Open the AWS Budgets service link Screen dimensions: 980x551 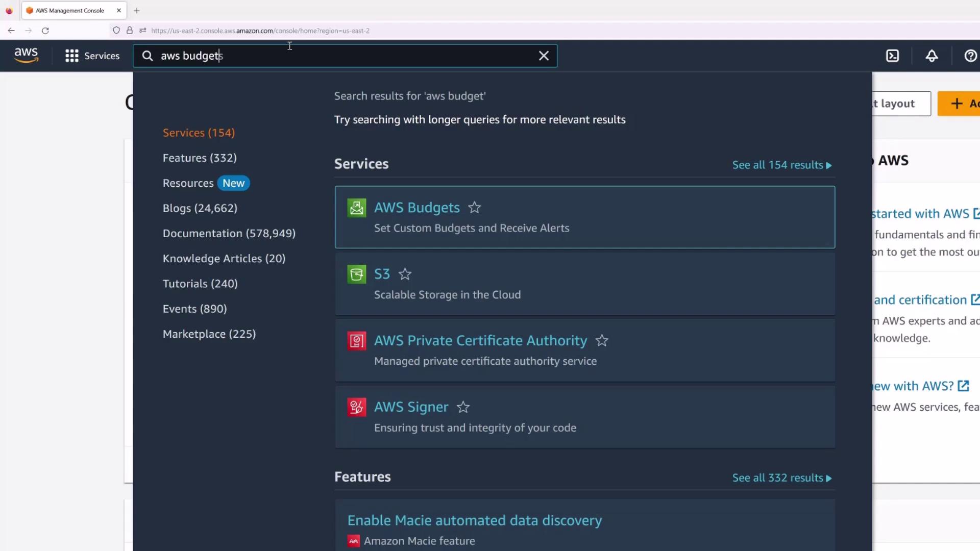click(x=416, y=208)
